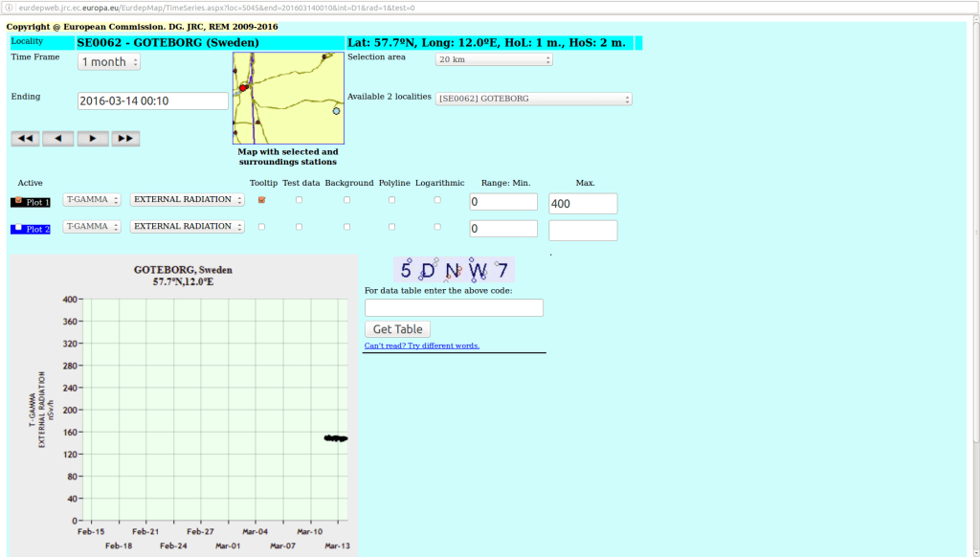
Task: Click the single step back arrow button
Action: click(x=58, y=139)
